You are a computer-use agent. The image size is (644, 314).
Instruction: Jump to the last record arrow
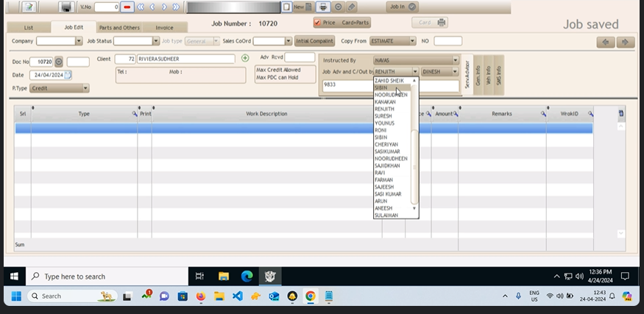(175, 7)
